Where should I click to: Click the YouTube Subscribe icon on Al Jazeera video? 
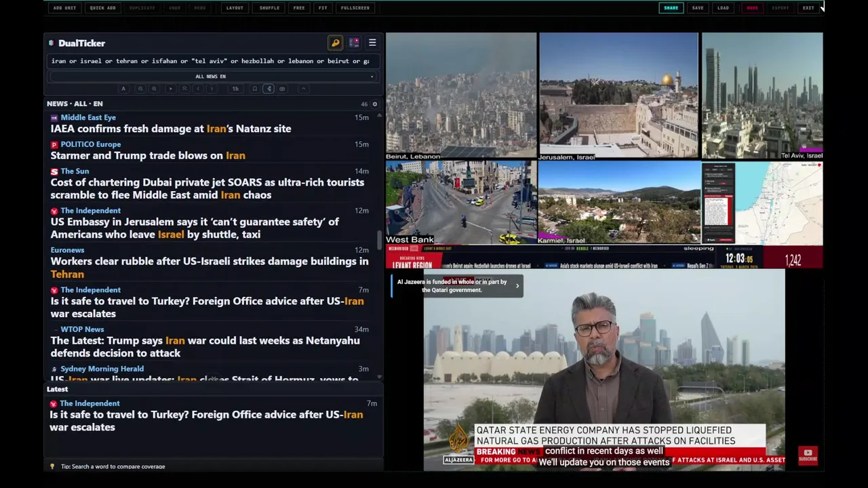coord(808,455)
